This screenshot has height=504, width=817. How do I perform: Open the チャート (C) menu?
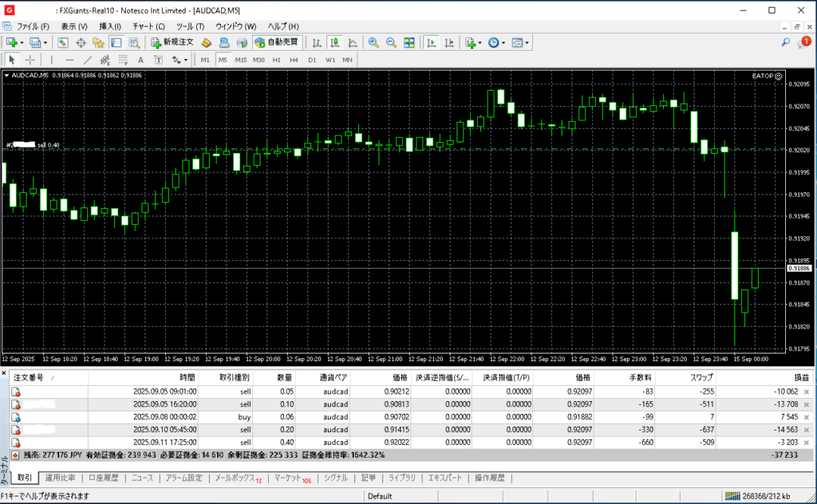[x=148, y=26]
